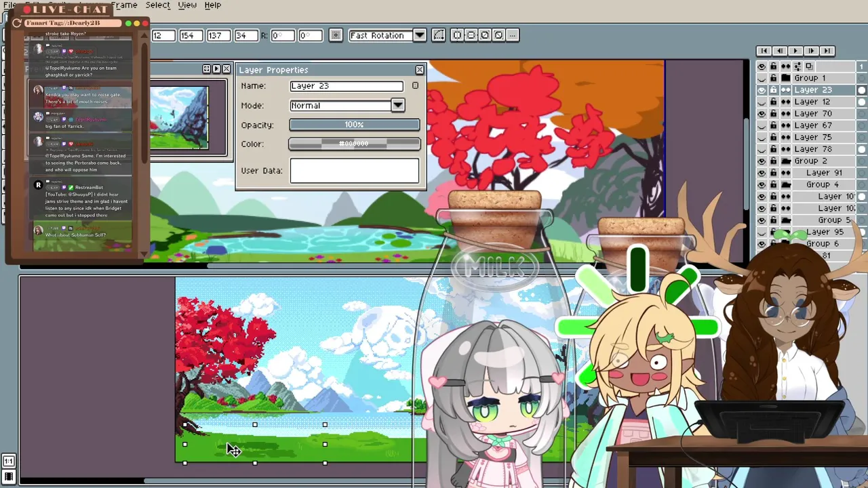This screenshot has width=868, height=488.
Task: Click the width field showing 137
Action: point(218,36)
